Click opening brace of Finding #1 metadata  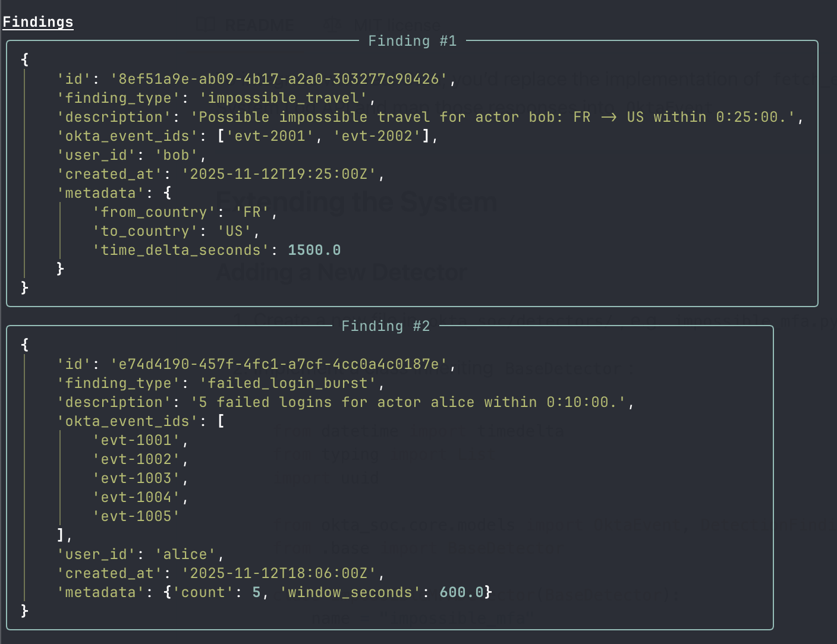pos(168,193)
